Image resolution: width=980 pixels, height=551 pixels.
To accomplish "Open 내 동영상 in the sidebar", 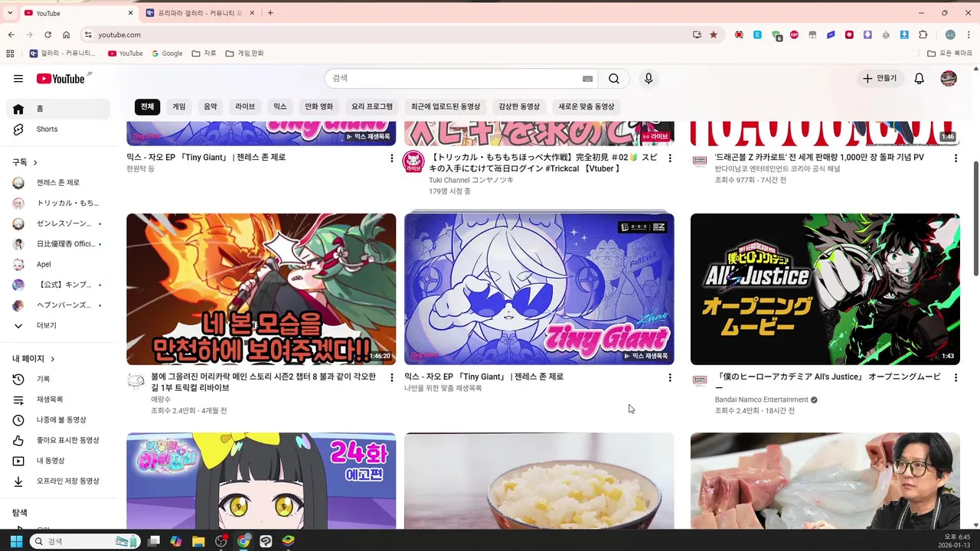I will (x=58, y=461).
